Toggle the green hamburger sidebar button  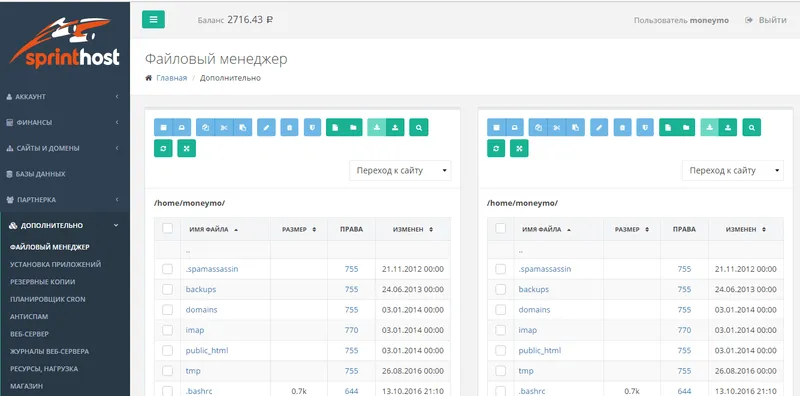(x=154, y=19)
